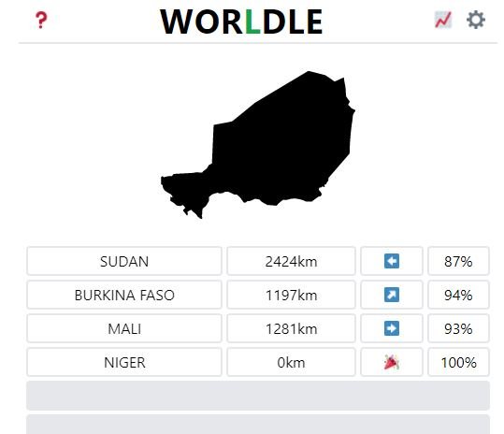Open the statistics chart icon
The width and height of the screenshot is (504, 434).
pyautogui.click(x=443, y=20)
